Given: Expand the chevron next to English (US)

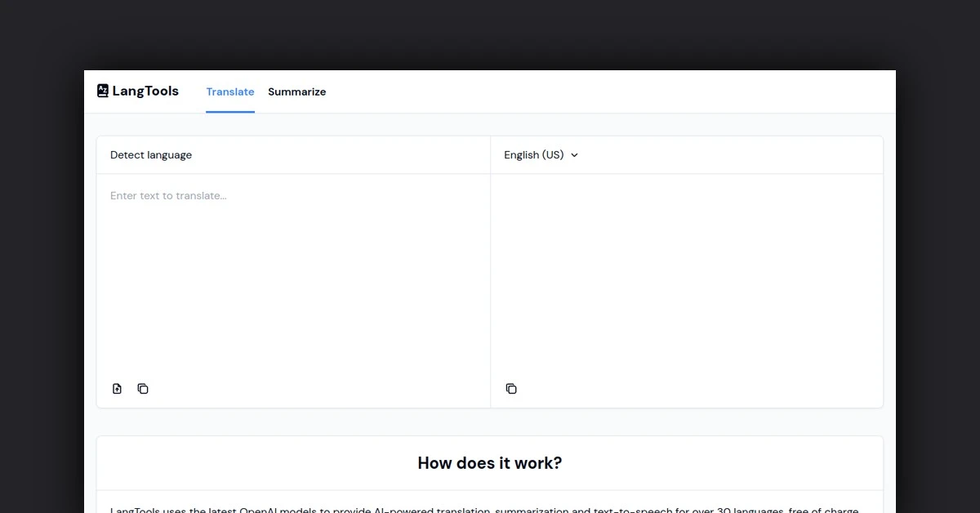Looking at the screenshot, I should click(574, 154).
